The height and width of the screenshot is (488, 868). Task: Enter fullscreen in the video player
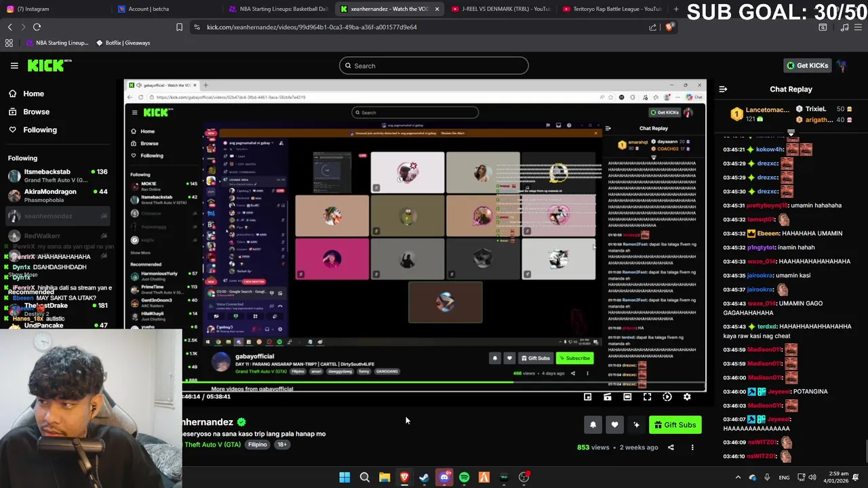tap(647, 397)
